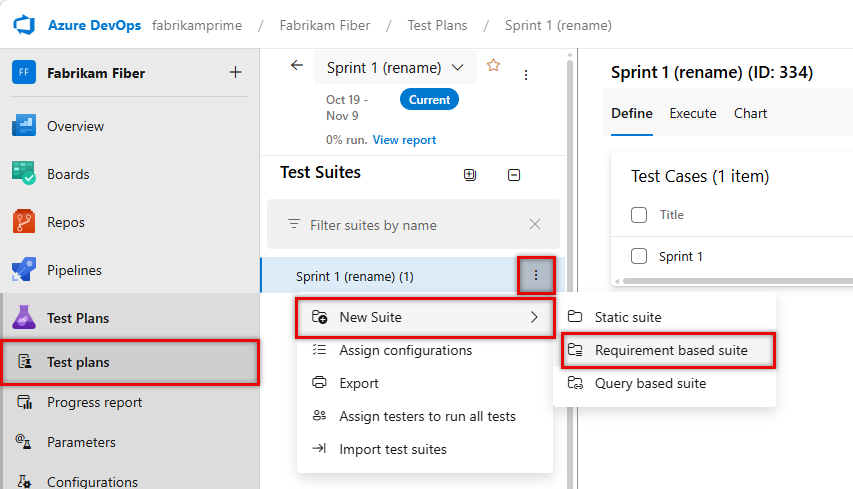Click the Test plans sub-menu icon

point(24,362)
